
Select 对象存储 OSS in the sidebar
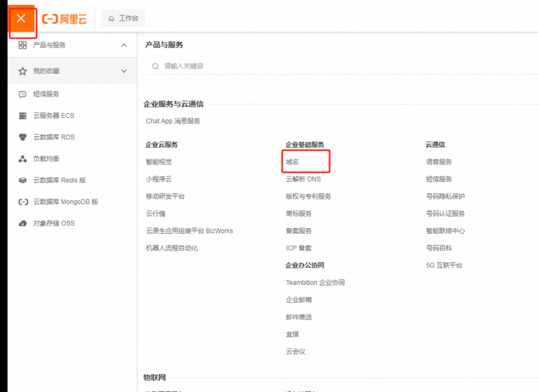[x=54, y=224]
